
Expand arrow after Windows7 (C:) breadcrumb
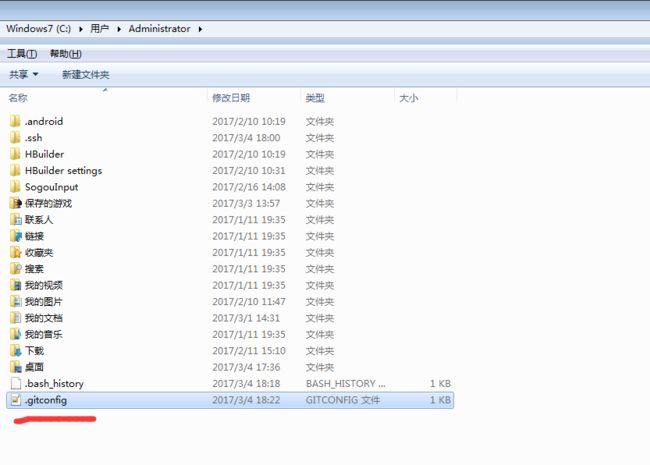point(80,29)
